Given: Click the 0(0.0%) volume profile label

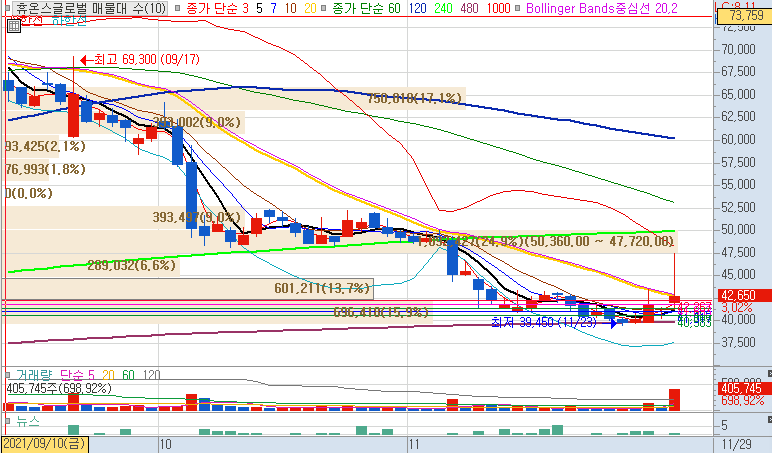Looking at the screenshot, I should pyautogui.click(x=29, y=193).
